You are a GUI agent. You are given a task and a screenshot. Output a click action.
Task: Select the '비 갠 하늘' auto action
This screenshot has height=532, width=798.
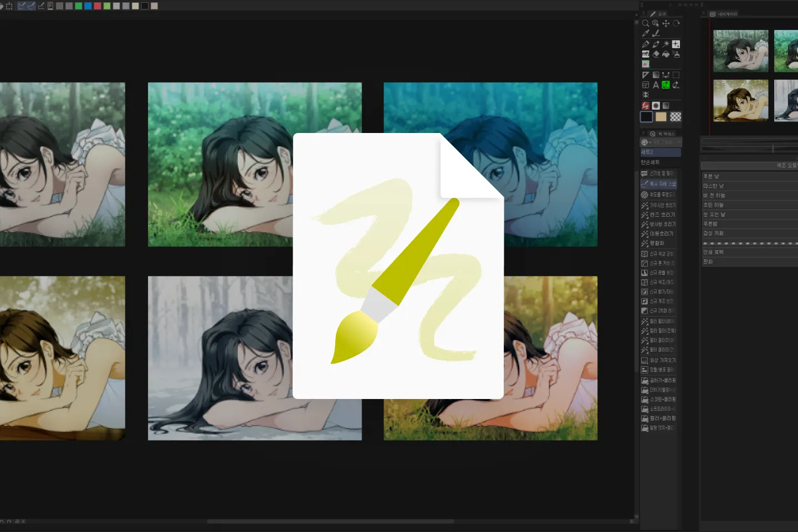(749, 195)
